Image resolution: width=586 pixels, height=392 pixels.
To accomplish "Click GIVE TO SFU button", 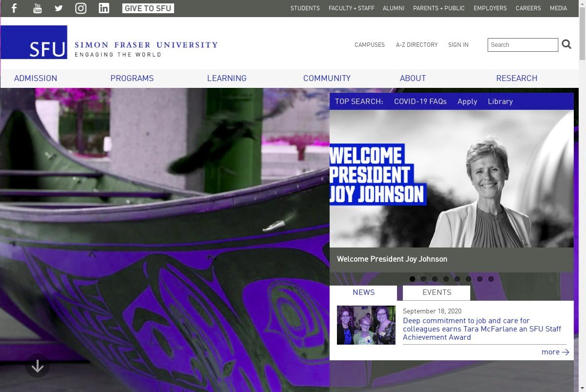I will point(148,8).
